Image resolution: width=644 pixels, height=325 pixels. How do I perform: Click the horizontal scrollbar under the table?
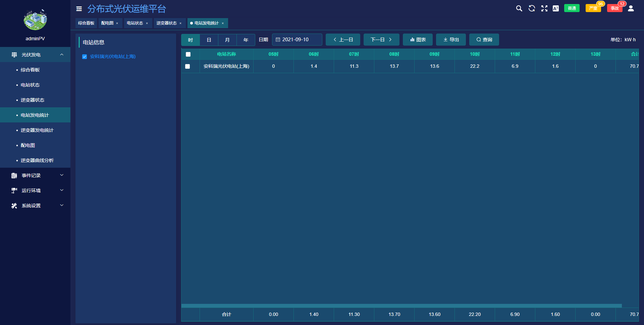(x=401, y=306)
